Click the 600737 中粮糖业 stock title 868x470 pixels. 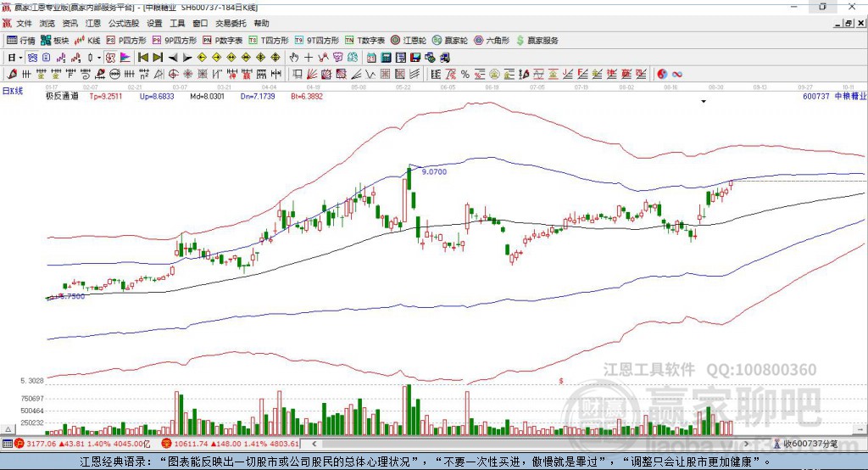(x=834, y=96)
